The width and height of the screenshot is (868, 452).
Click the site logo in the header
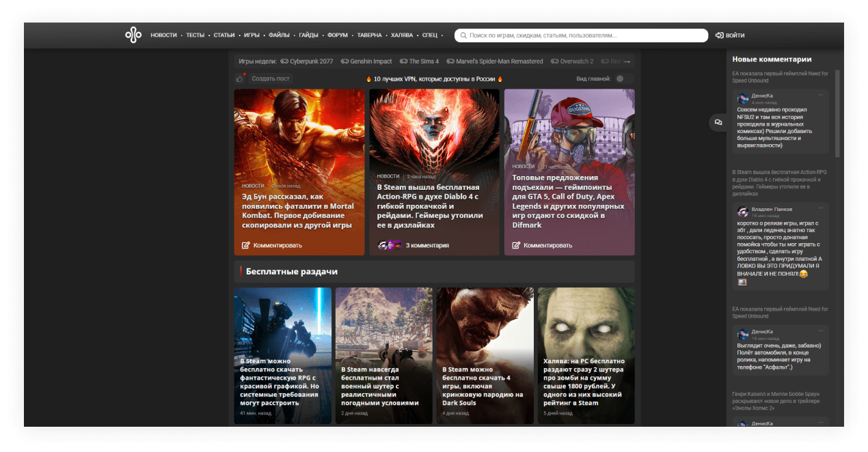coord(133,35)
